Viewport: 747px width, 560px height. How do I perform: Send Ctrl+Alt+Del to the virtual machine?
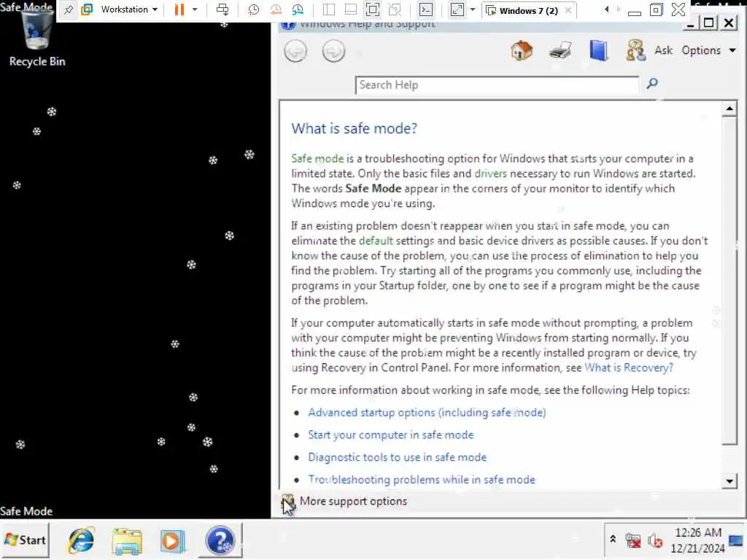(x=222, y=10)
